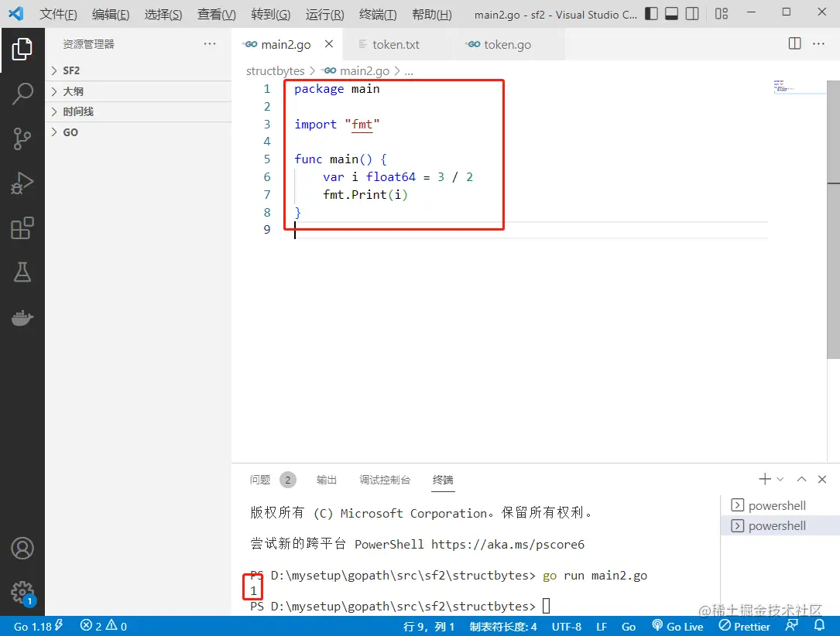Open the Search view in activity bar
The height and width of the screenshot is (636, 840).
coord(22,94)
